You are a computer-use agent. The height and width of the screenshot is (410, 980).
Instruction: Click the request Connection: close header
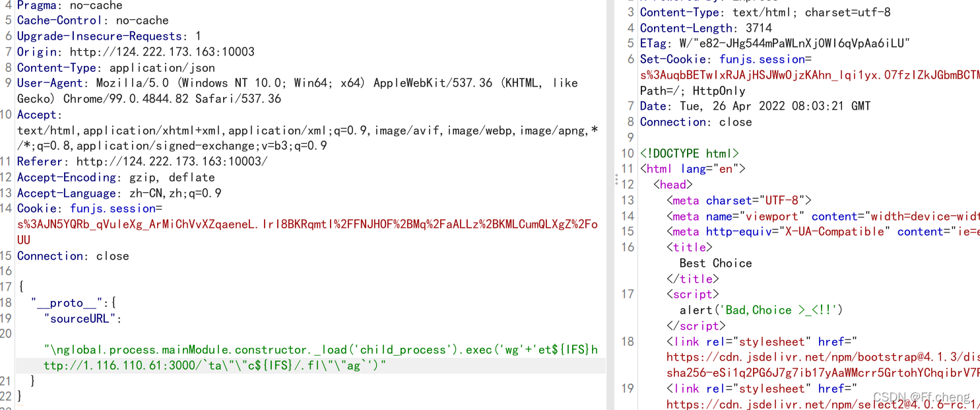point(73,256)
